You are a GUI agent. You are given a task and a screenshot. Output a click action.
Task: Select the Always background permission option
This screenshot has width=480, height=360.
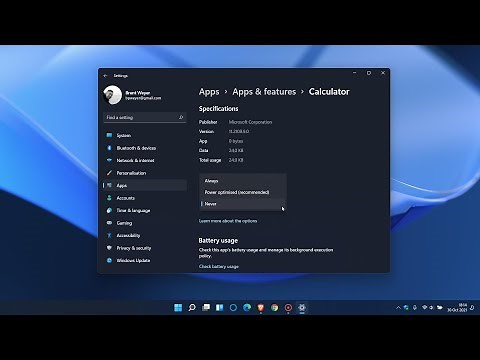[243, 181]
